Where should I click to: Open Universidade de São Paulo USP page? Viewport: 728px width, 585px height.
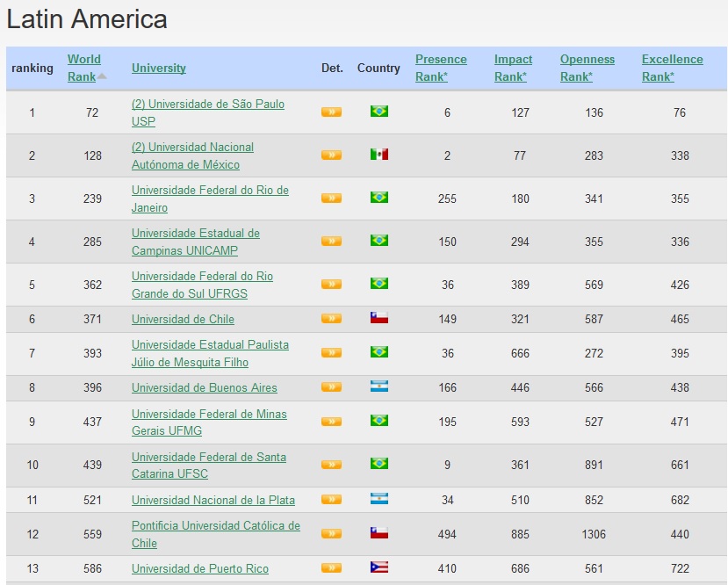pos(207,112)
